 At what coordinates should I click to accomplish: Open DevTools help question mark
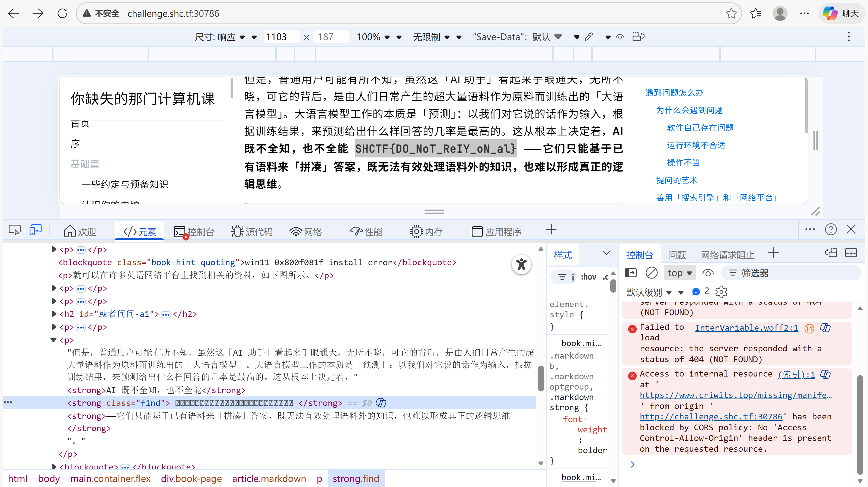(831, 230)
